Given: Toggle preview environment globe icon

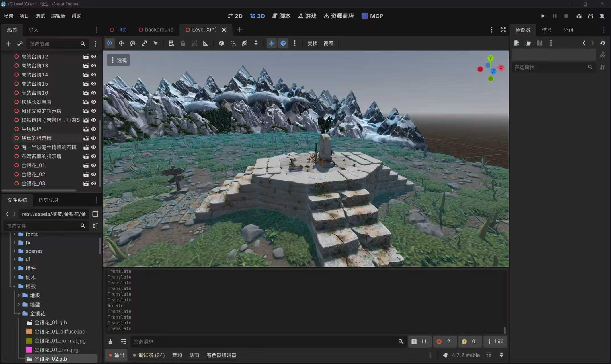Looking at the screenshot, I should coord(283,43).
